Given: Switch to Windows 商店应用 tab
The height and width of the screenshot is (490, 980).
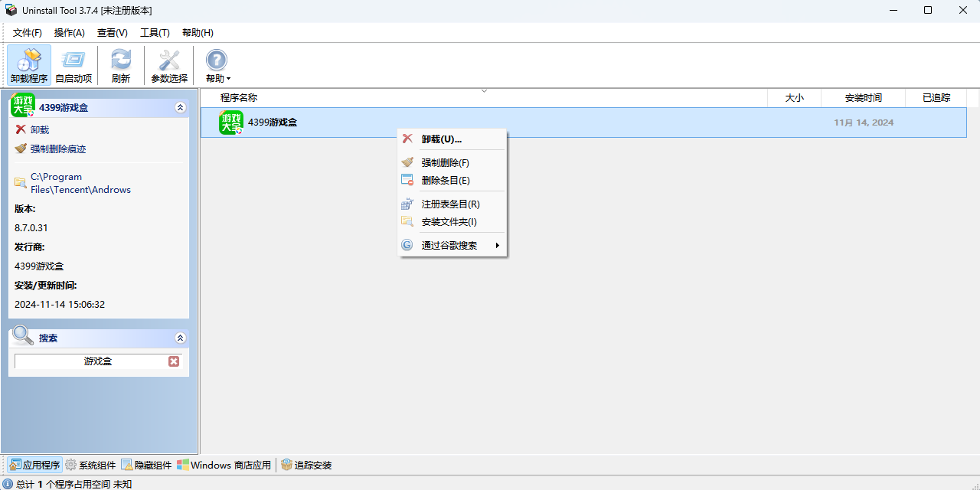Looking at the screenshot, I should click(x=224, y=465).
